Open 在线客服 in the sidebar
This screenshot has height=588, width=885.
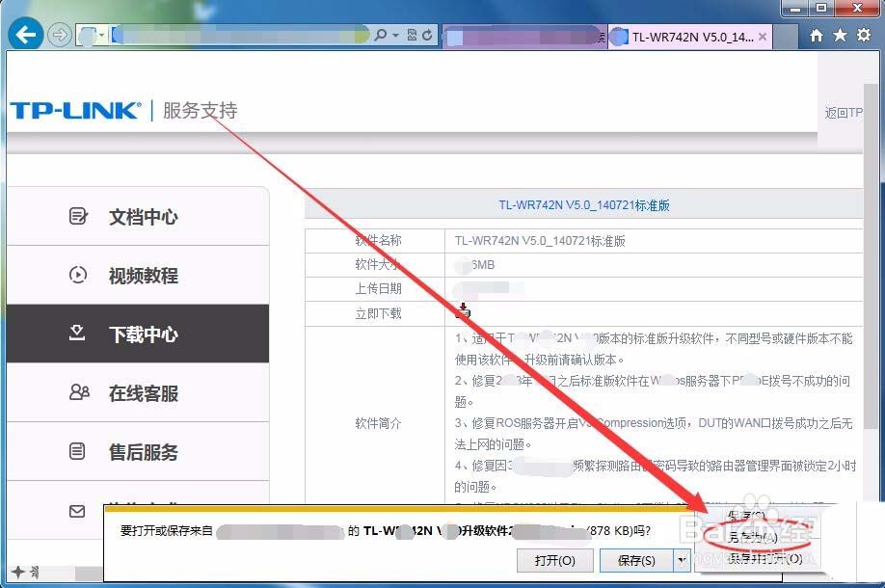(x=138, y=392)
